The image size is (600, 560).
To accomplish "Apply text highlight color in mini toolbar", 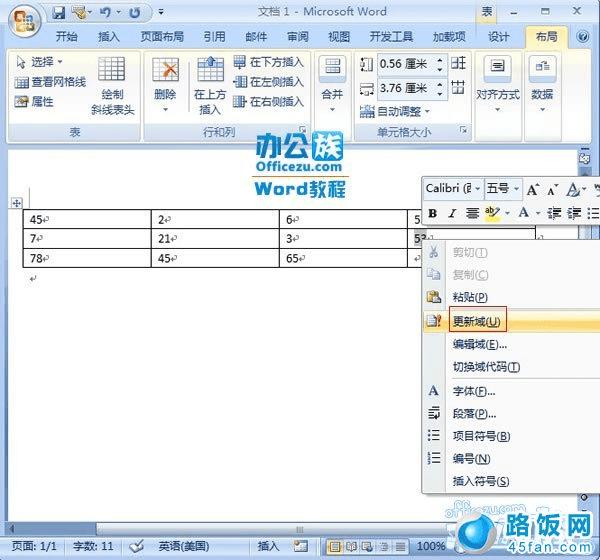I will coord(492,213).
